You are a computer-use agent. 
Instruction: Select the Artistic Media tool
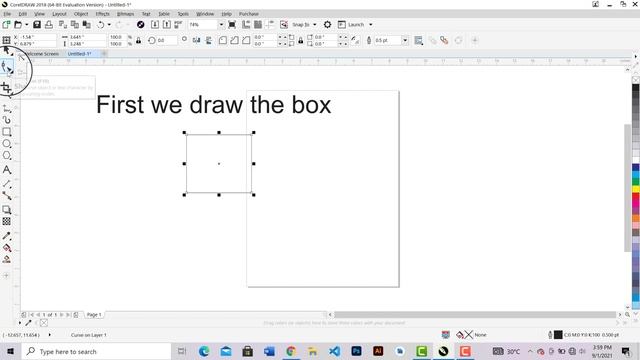[7, 120]
